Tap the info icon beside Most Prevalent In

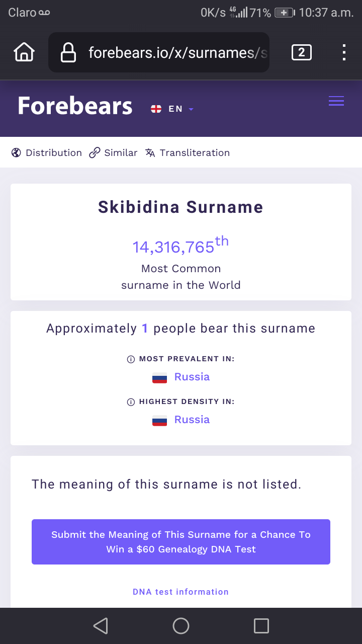pyautogui.click(x=131, y=359)
